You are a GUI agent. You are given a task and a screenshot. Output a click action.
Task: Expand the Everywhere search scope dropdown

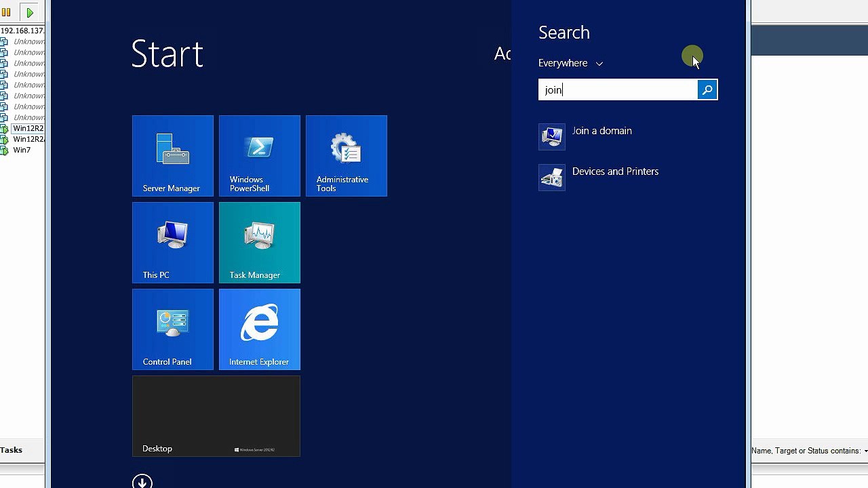570,63
